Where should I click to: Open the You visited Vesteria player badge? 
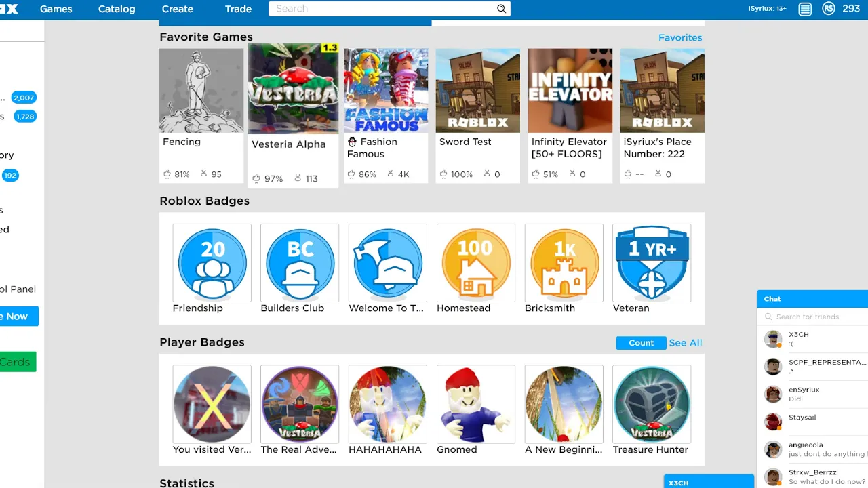click(x=212, y=405)
